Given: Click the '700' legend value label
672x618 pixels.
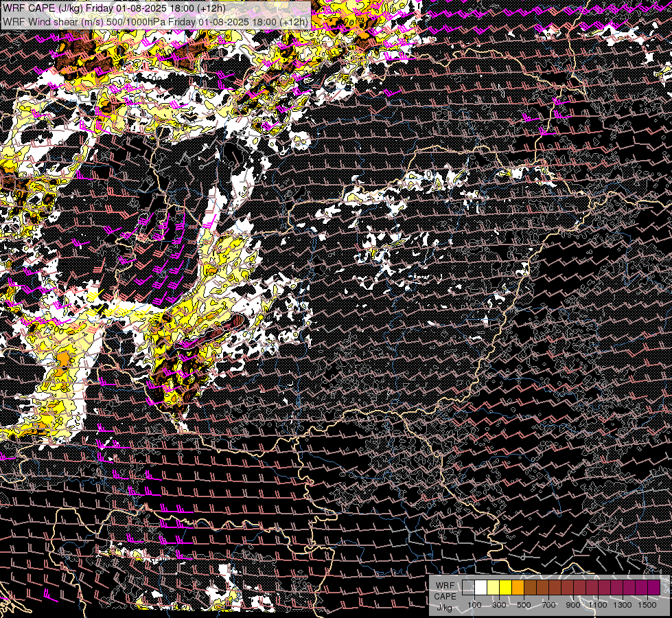Looking at the screenshot, I should [548, 605].
